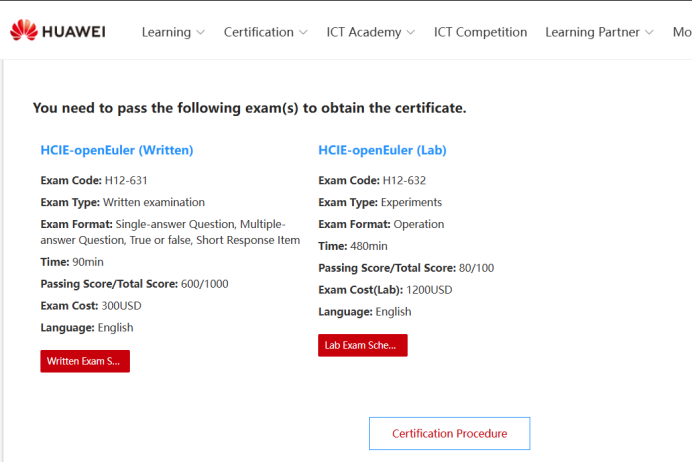Click the 'Single-answer Question, Multiple-' format text

(200, 224)
